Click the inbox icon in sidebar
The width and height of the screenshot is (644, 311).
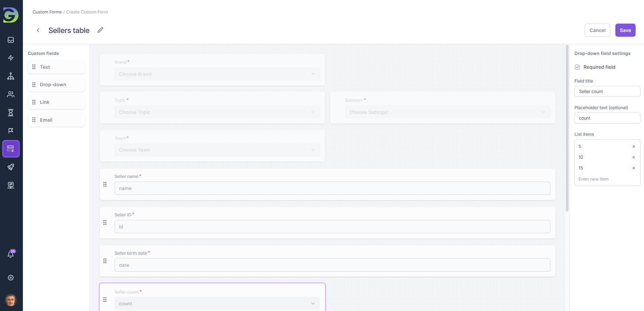tap(11, 40)
